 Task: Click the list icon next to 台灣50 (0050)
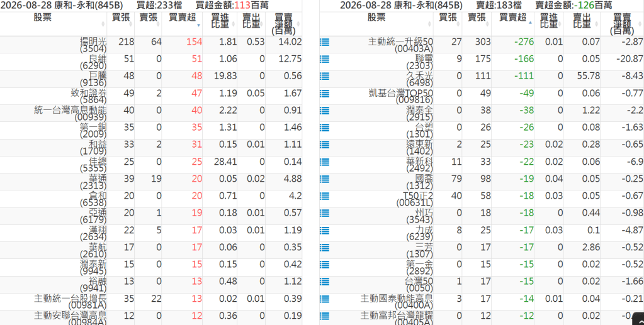[x=324, y=282]
